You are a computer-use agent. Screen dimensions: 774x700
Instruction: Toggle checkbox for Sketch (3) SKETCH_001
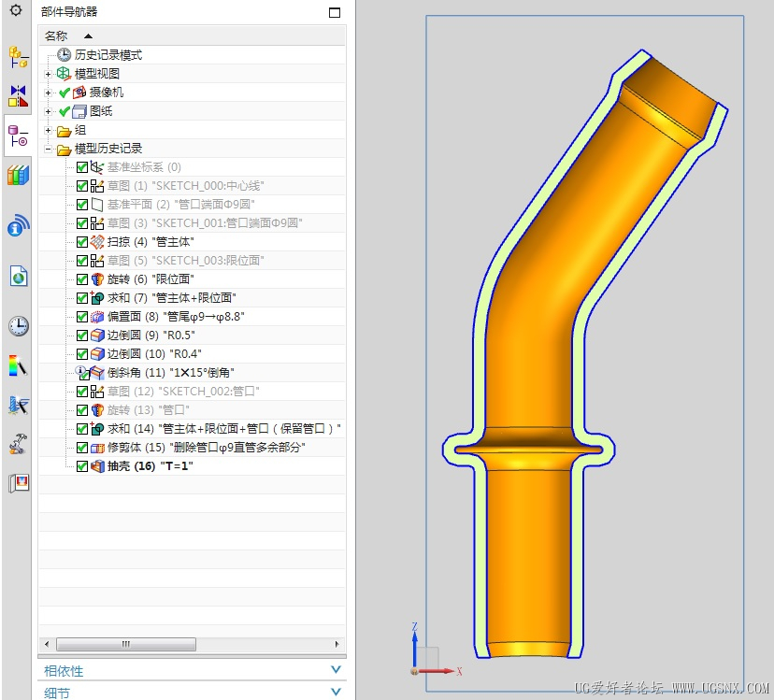click(x=82, y=223)
